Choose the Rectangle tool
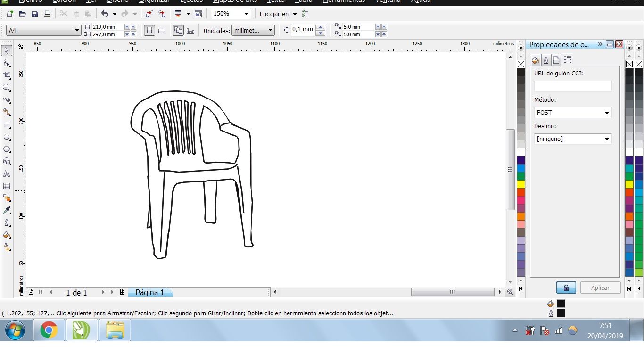Viewport: 644px width, 362px height. pos(7,125)
